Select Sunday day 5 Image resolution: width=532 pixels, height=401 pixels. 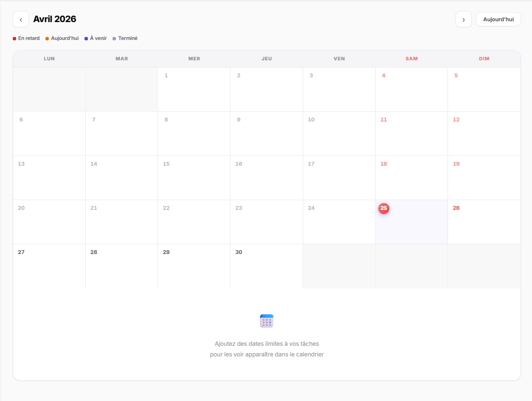tap(484, 90)
